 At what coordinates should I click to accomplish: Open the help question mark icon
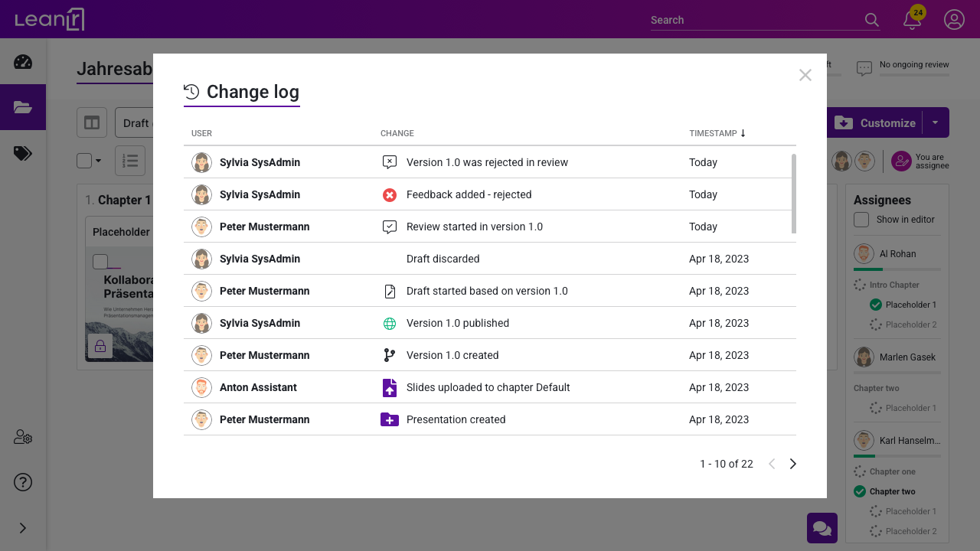point(23,482)
